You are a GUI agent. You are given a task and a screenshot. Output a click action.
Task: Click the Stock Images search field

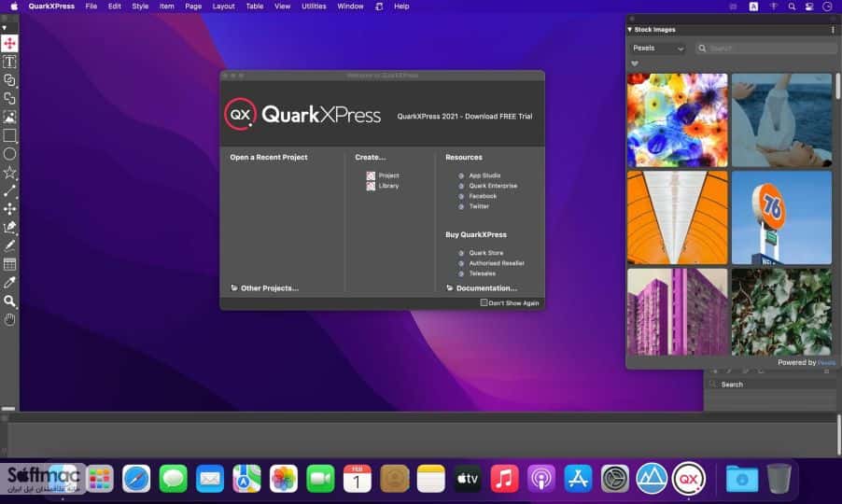pos(766,49)
